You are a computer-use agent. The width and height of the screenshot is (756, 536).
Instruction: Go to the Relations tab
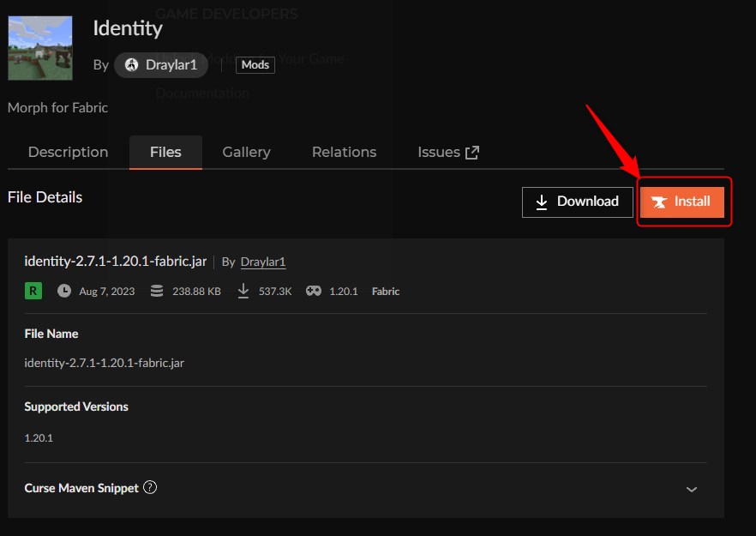point(344,152)
